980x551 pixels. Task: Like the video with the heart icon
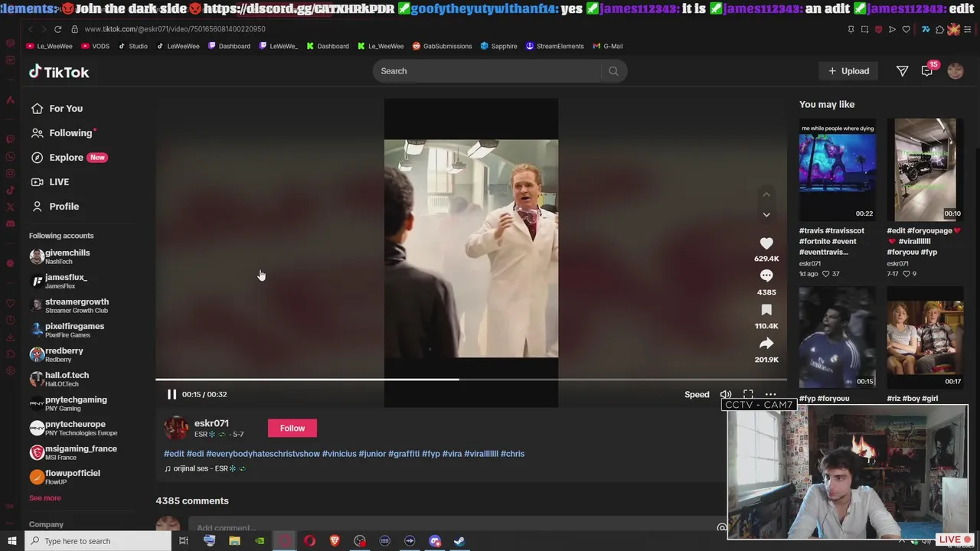pyautogui.click(x=766, y=243)
